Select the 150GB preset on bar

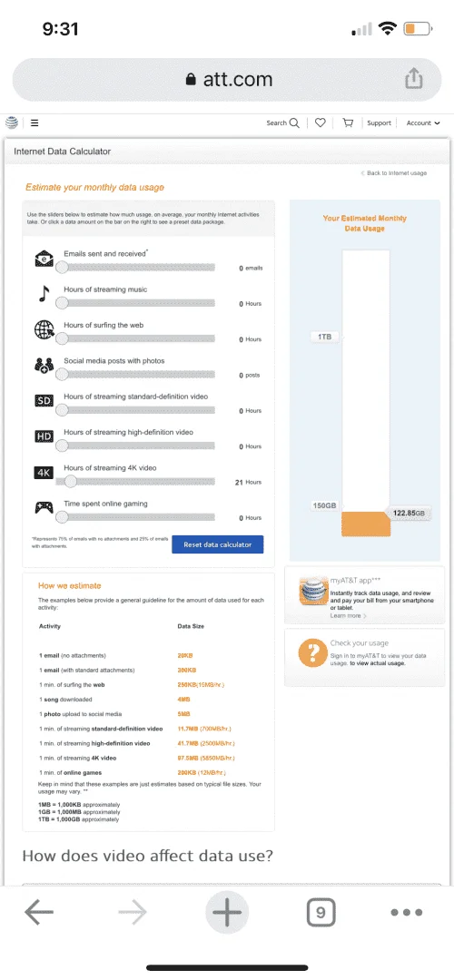coord(324,505)
